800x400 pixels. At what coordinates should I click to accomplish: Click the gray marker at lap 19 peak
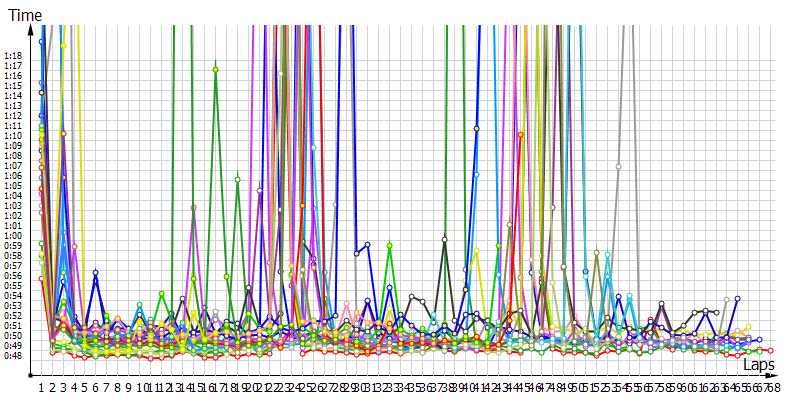[237, 180]
